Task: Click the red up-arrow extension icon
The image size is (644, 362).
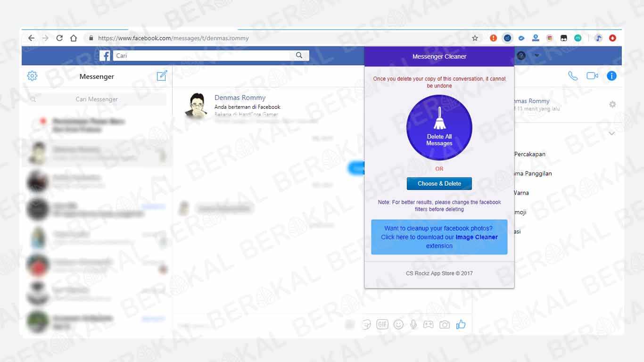Action: 612,38
